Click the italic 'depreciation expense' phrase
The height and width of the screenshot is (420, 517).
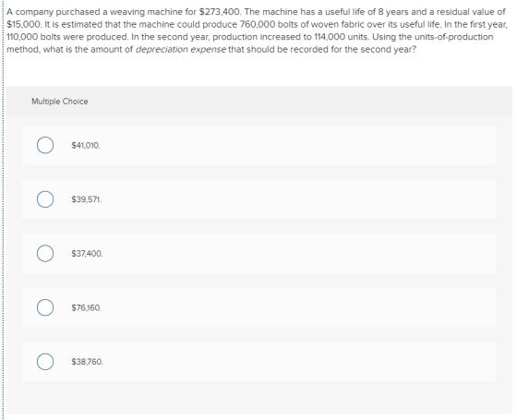tap(181, 50)
